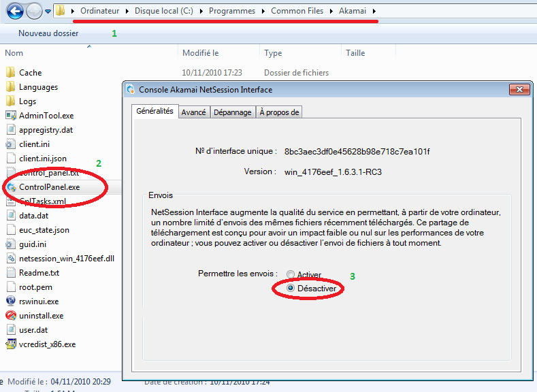Click the folder icon in the address bar
Viewport: 537px width, 392px height.
[x=60, y=11]
